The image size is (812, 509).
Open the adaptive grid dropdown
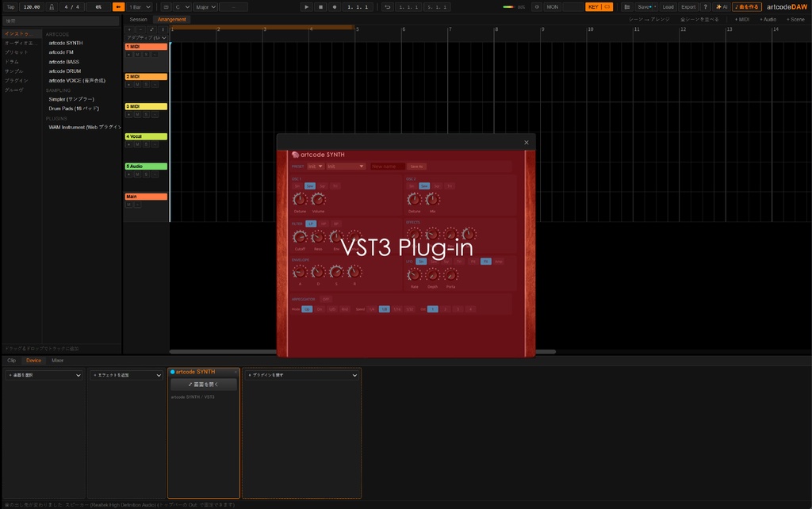pyautogui.click(x=147, y=38)
